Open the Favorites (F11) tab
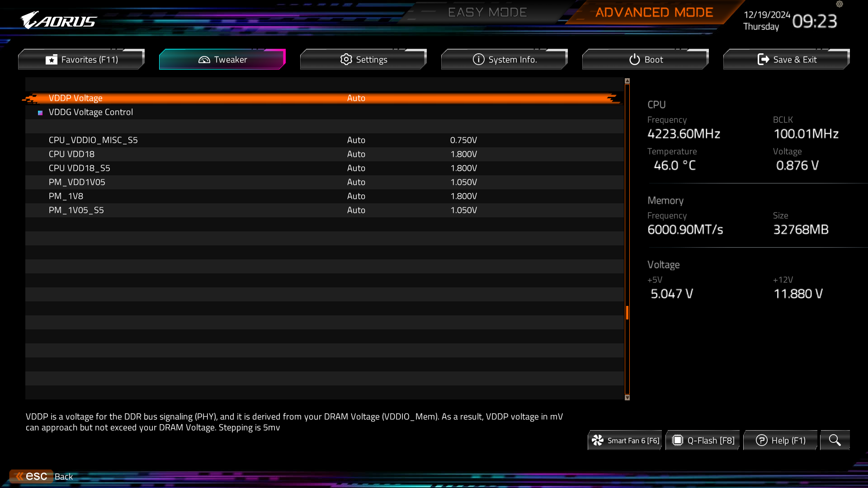The width and height of the screenshot is (868, 488). pos(81,59)
